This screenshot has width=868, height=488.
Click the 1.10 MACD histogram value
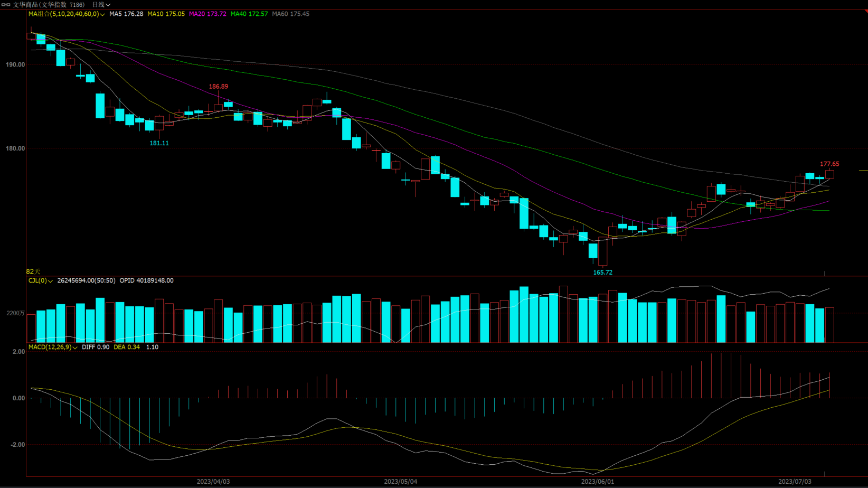(152, 348)
